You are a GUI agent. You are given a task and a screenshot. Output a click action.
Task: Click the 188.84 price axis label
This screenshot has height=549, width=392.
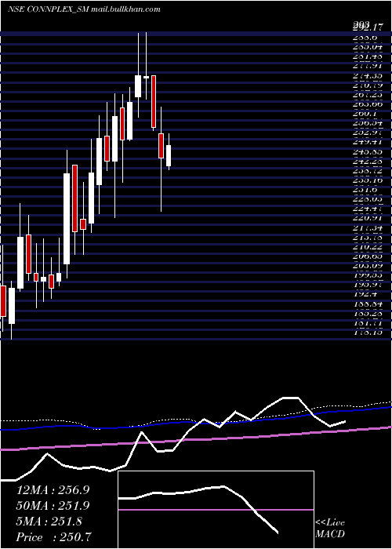(368, 304)
